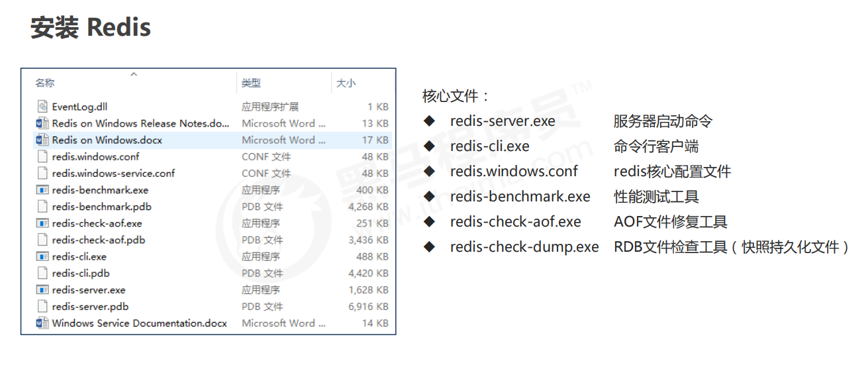
Task: Click redis-check-aof.exe in core files list
Action: (x=516, y=222)
